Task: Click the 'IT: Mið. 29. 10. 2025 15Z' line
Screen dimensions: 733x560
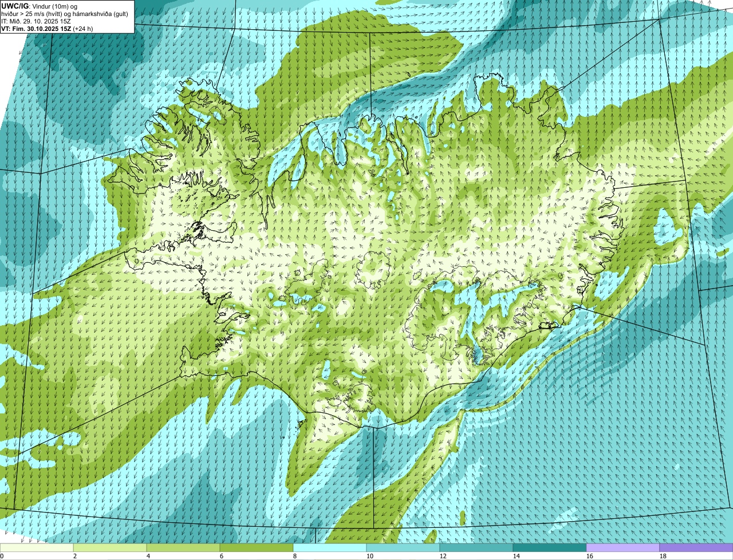Action: tap(36, 21)
